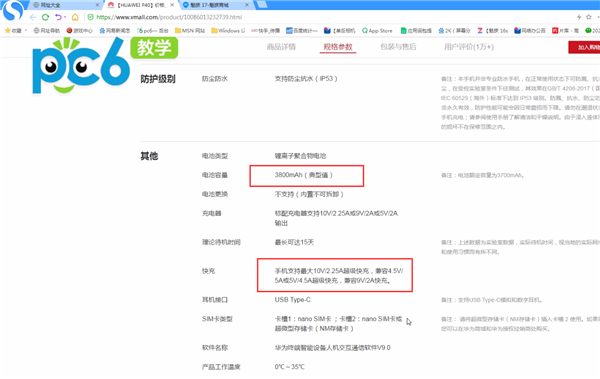Open the 网络办公 bookmark
Viewport: 600px width, 379px height.
point(530,31)
